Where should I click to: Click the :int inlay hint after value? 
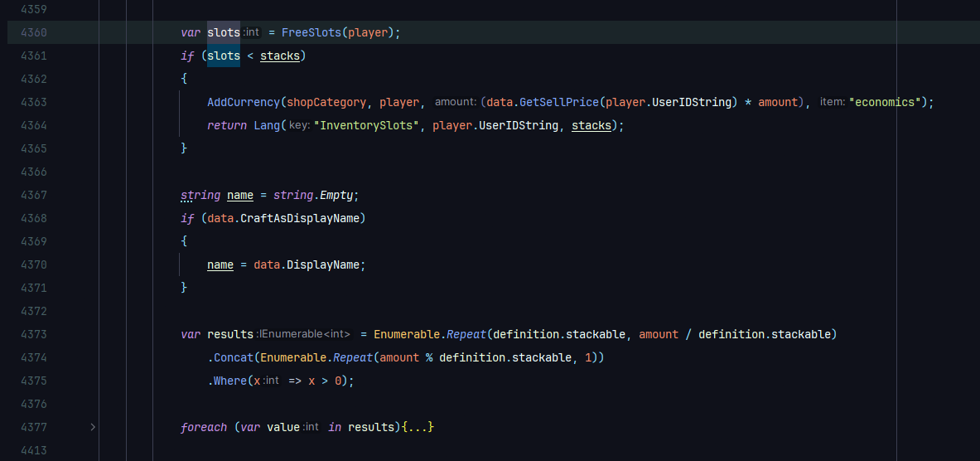[x=311, y=427]
